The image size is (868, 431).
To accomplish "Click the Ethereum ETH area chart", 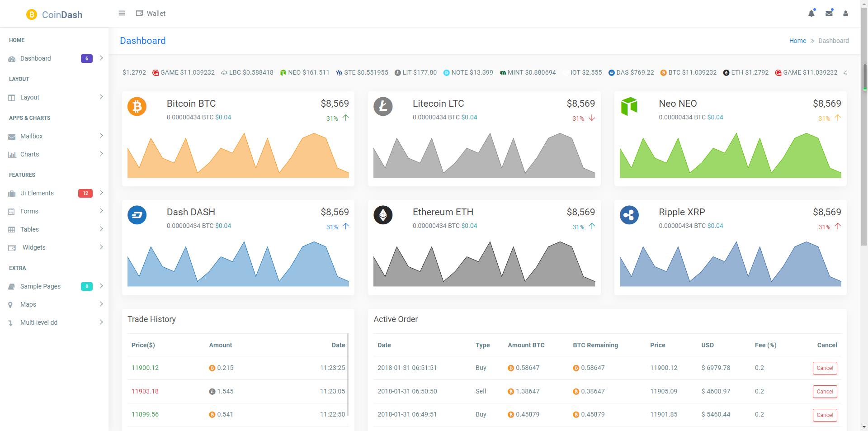I will pos(484,264).
